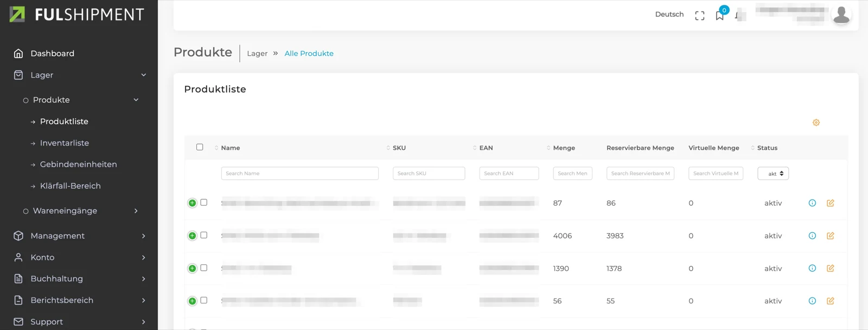Expand Support sidebar menu
The height and width of the screenshot is (330, 868).
143,322
